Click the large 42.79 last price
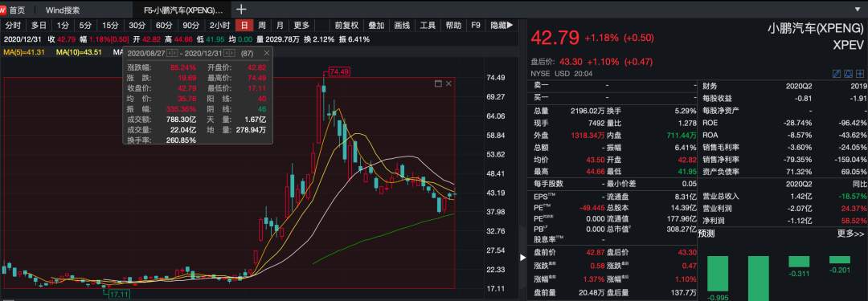868x301 pixels. (x=555, y=38)
